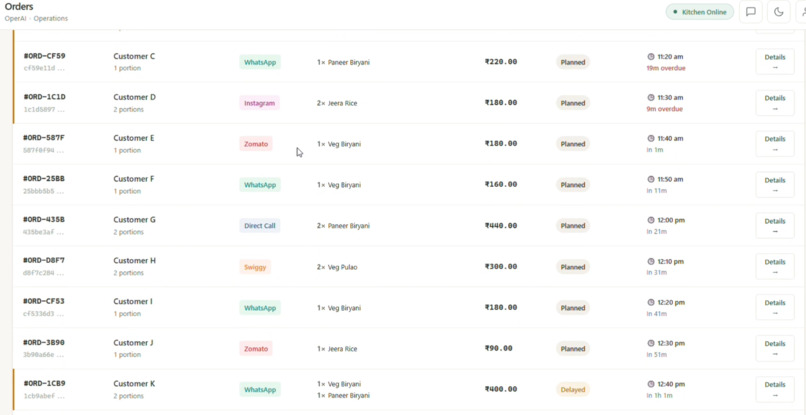Image resolution: width=806 pixels, height=415 pixels.
Task: Click the Customer D name
Action: (135, 97)
